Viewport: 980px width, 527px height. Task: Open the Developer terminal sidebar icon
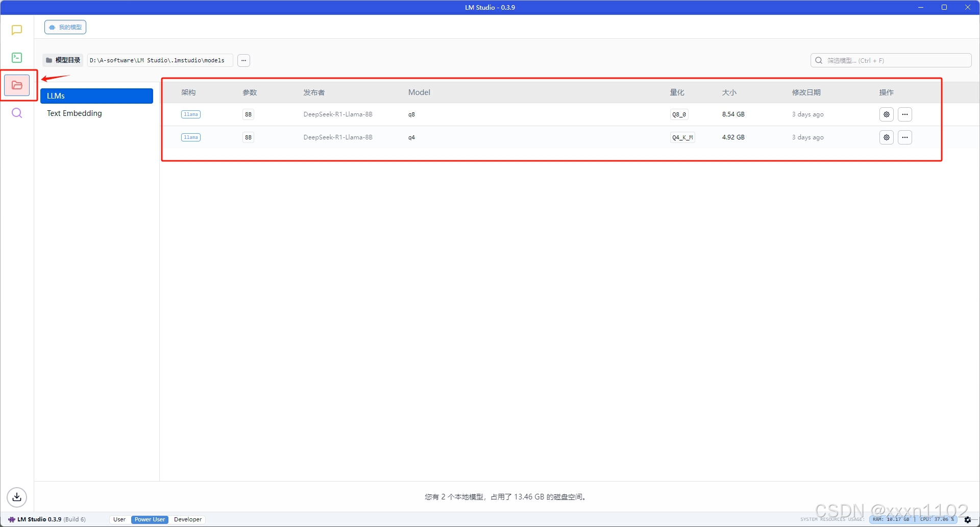click(x=17, y=58)
